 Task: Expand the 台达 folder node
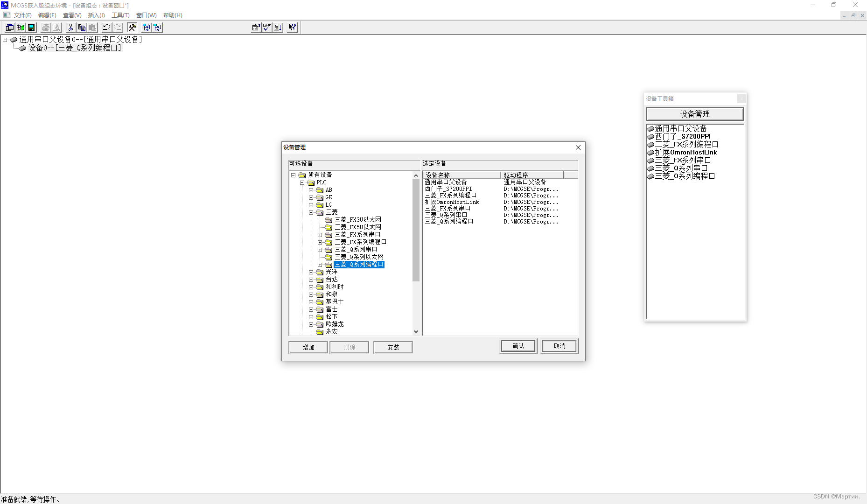311,280
